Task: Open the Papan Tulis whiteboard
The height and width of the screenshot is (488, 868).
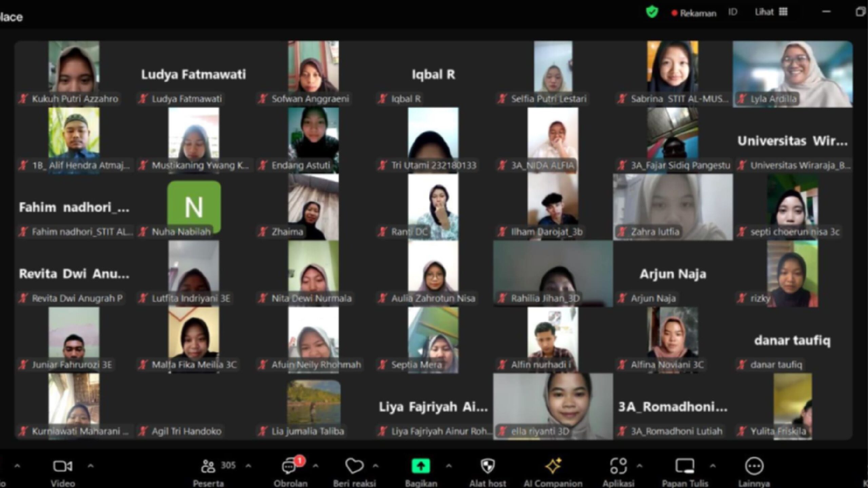Action: click(685, 466)
